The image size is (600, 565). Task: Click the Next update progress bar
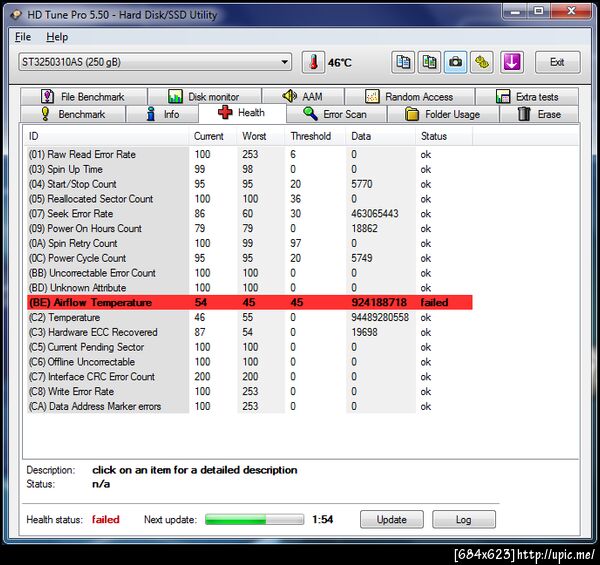(254, 519)
